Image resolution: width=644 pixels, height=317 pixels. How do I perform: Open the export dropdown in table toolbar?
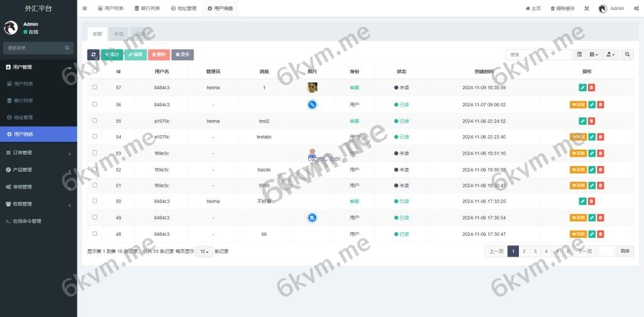point(611,55)
